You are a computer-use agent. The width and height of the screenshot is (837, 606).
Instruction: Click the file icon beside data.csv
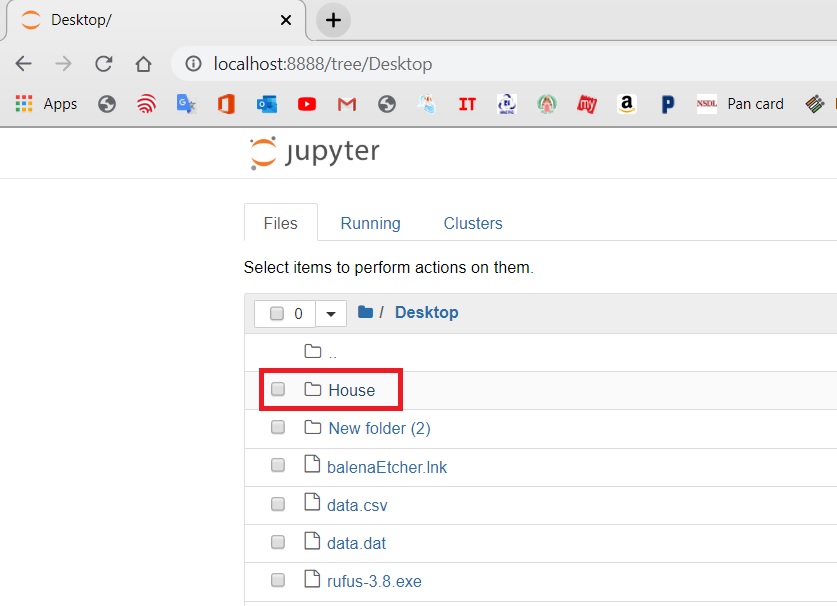(x=312, y=502)
